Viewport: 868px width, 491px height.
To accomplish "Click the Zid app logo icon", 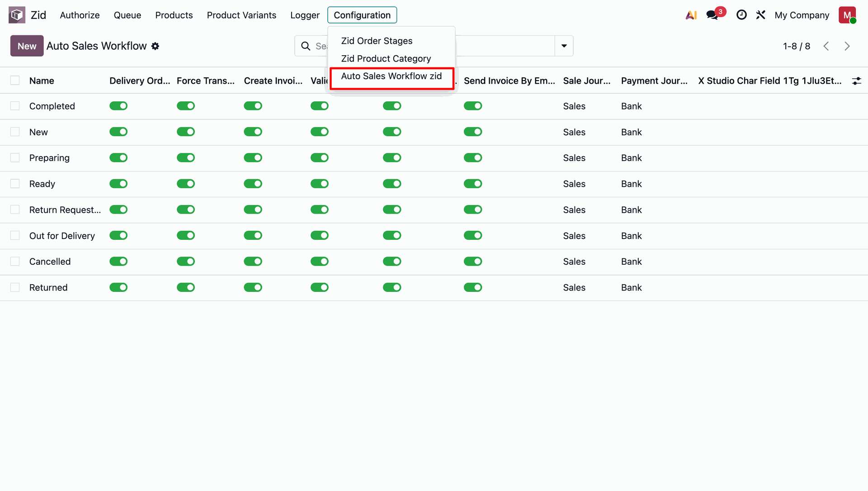I will pos(17,15).
